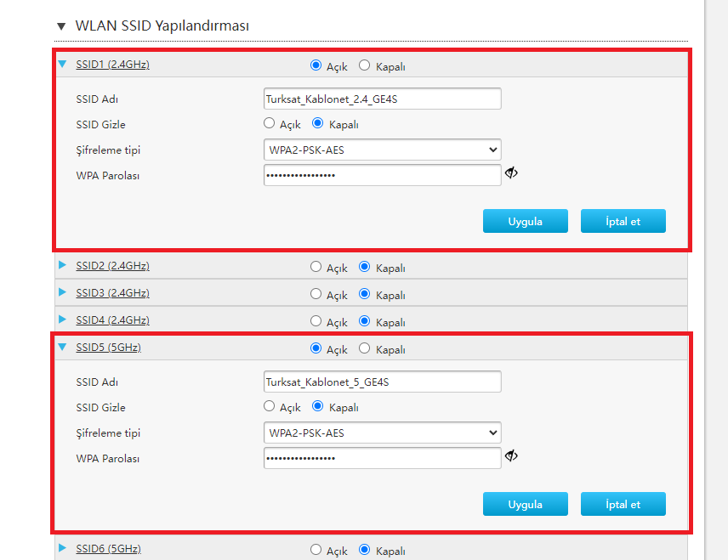Open SSID1 Şifreleme tipi dropdown
The height and width of the screenshot is (560, 728).
point(381,150)
